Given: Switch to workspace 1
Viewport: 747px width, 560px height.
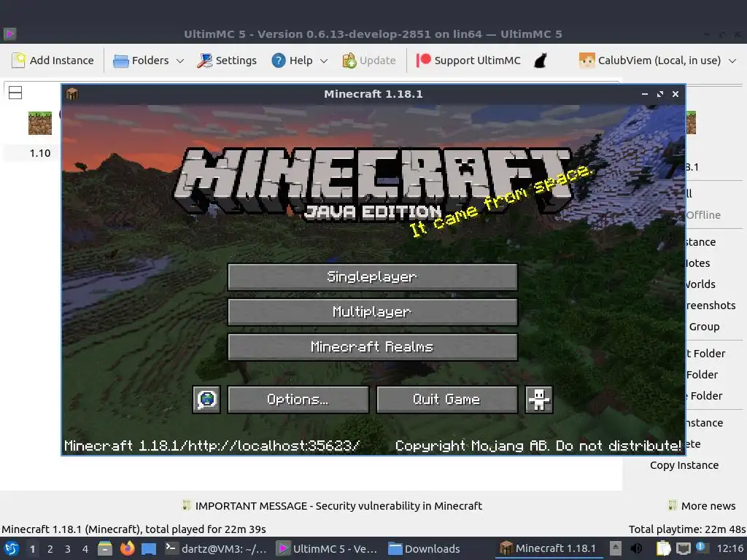Looking at the screenshot, I should click(32, 549).
